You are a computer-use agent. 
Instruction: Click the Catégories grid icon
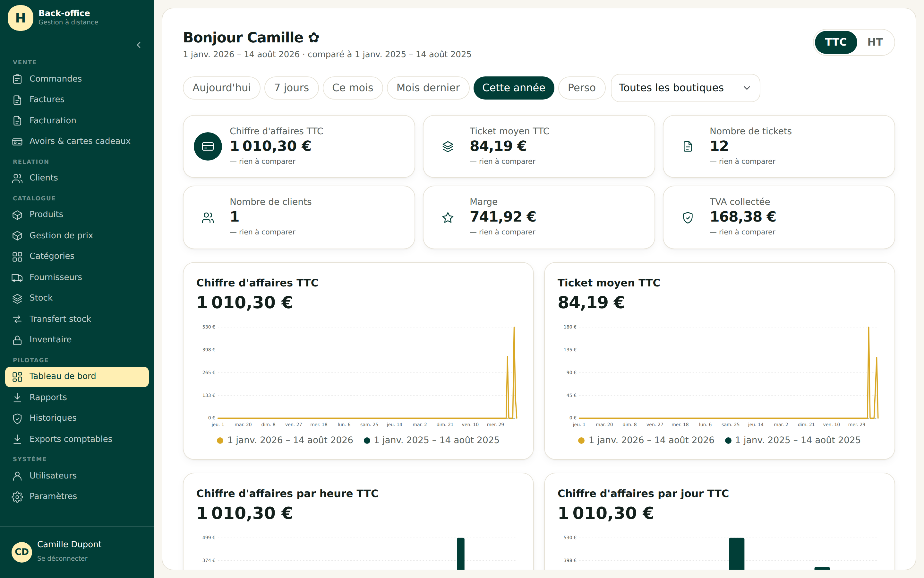point(17,257)
